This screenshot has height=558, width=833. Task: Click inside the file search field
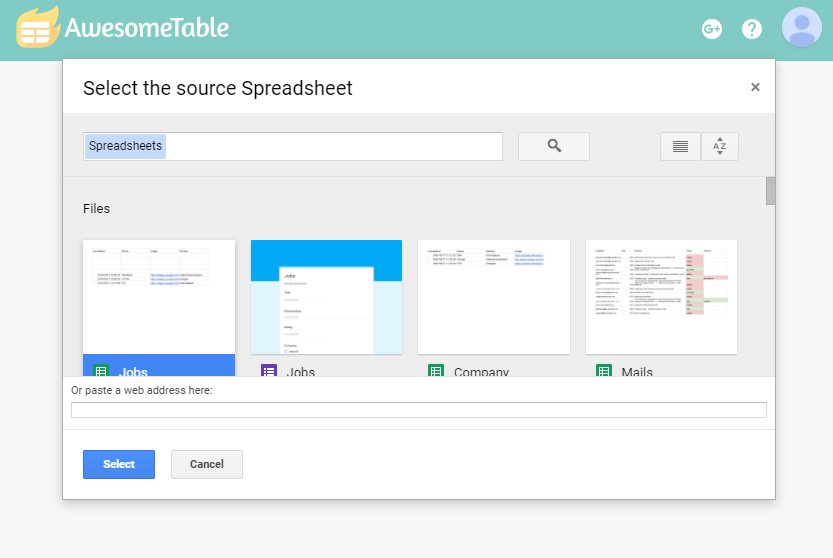pos(334,146)
